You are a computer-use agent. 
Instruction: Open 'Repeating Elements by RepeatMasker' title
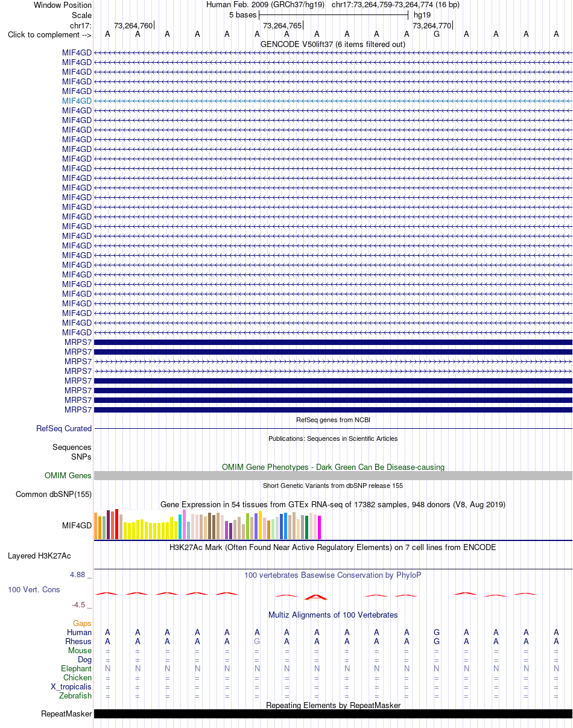(x=333, y=705)
